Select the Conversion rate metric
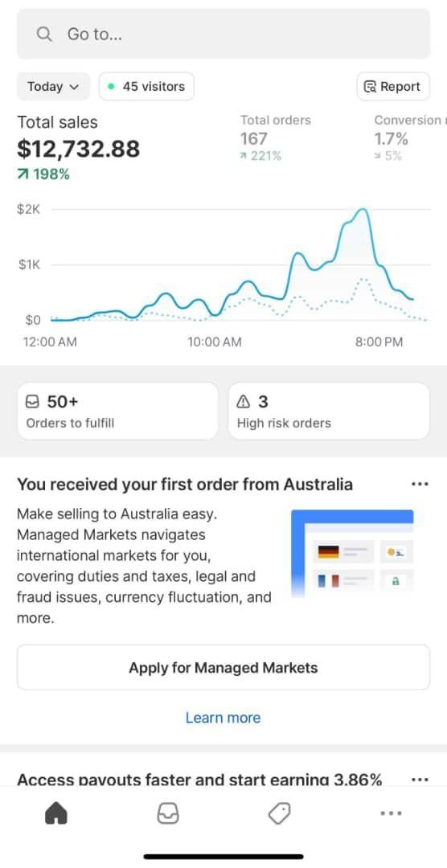447x868 pixels. pyautogui.click(x=410, y=138)
